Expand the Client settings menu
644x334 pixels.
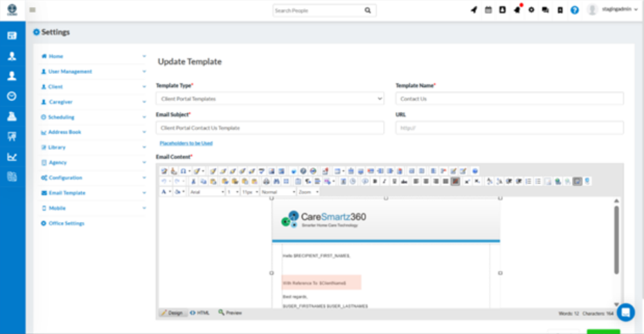click(x=93, y=86)
